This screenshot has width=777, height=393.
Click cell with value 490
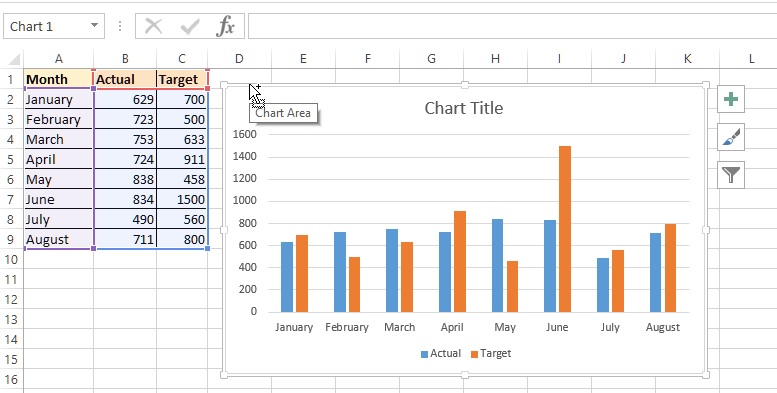[125, 219]
